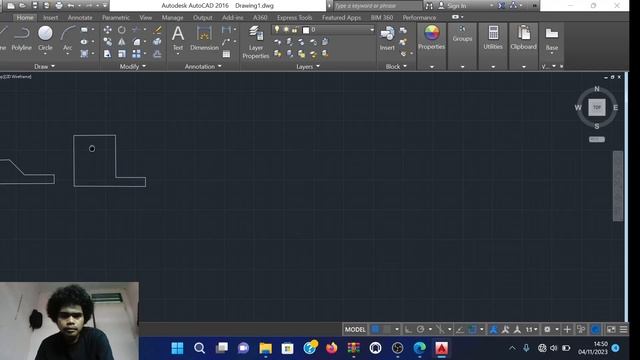Viewport: 640px width, 360px height.
Task: Select the Circle drawing tool
Action: click(x=45, y=39)
